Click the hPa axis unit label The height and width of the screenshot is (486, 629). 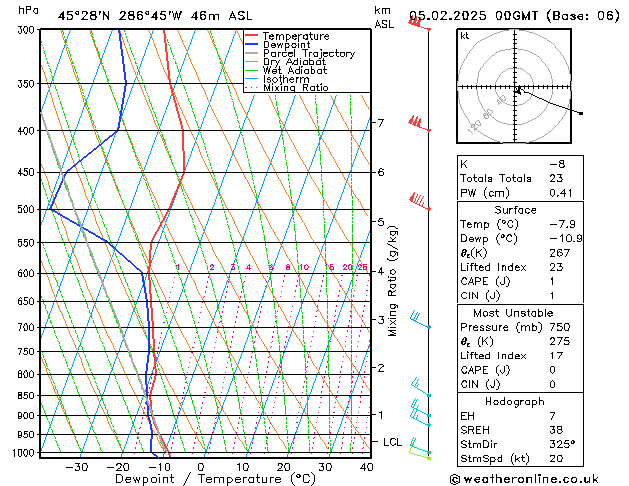pyautogui.click(x=28, y=10)
